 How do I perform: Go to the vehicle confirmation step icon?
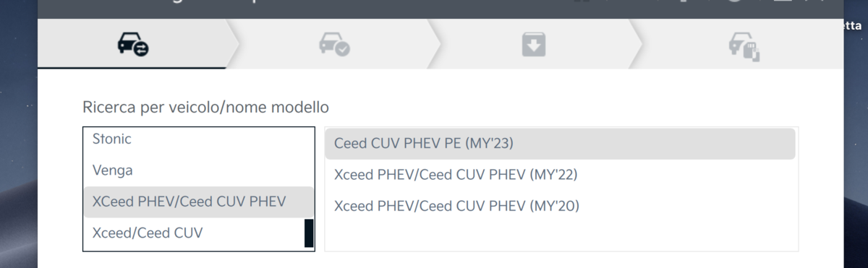(x=335, y=46)
